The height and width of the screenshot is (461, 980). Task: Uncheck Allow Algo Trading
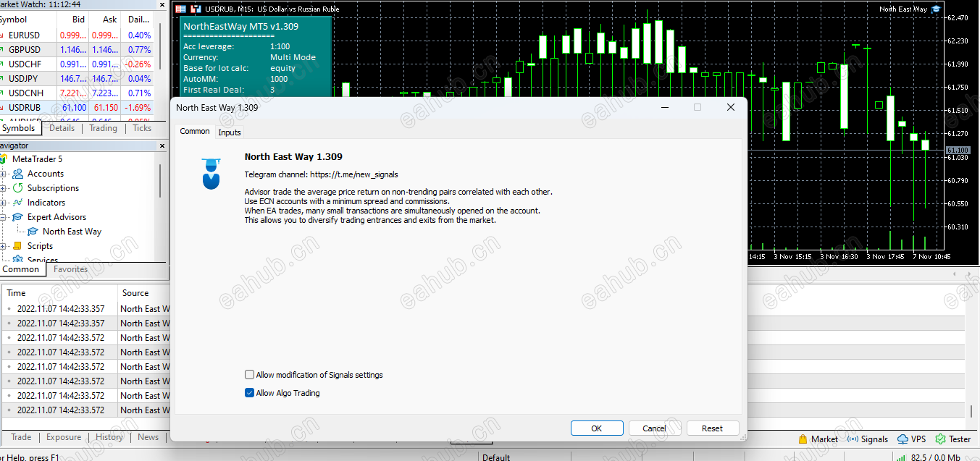coord(249,393)
